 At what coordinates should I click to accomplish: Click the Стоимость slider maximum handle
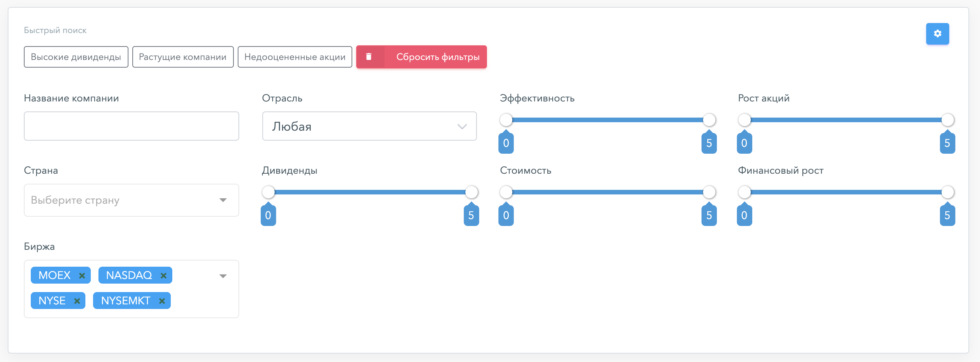click(x=709, y=192)
